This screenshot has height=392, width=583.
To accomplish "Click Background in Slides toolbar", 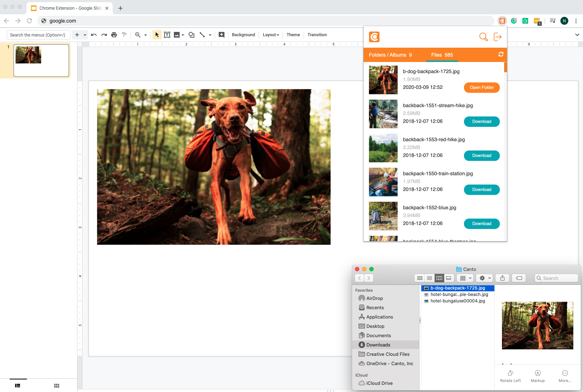I will pos(243,35).
